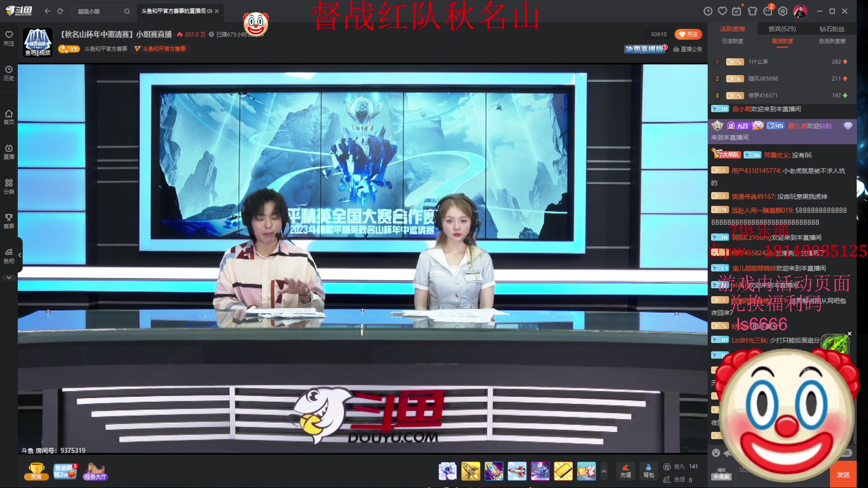
Task: Click the orange 发送 send button
Action: [843, 474]
